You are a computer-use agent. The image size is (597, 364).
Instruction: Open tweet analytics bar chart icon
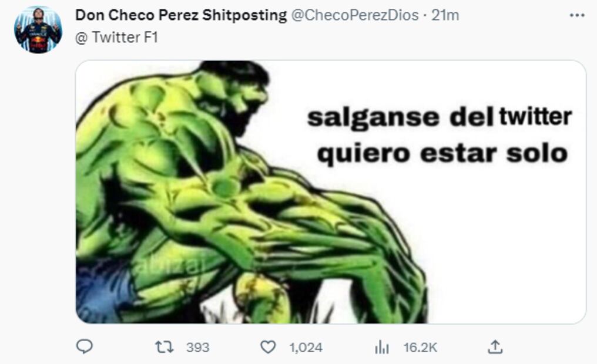pos(381,347)
